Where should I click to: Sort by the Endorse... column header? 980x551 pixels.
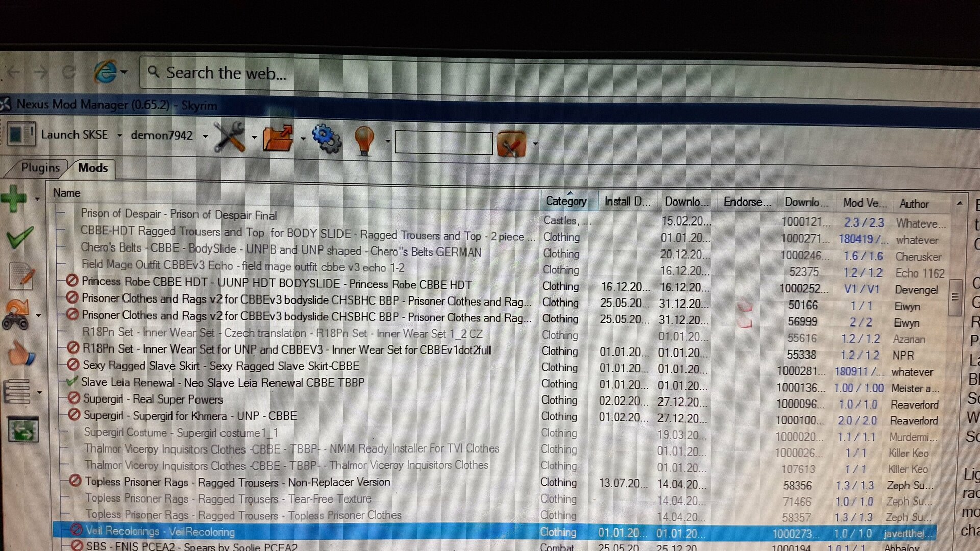(747, 202)
